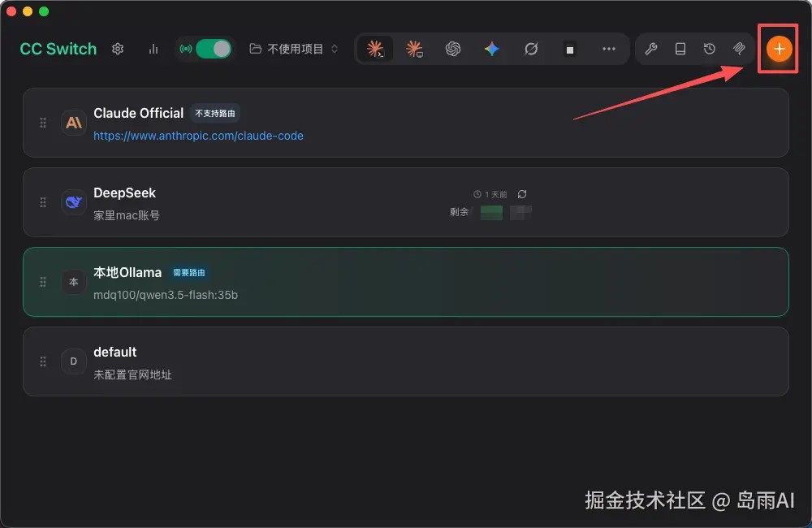Image resolution: width=812 pixels, height=528 pixels.
Task: Add a new provider with the orange plus
Action: [x=779, y=49]
